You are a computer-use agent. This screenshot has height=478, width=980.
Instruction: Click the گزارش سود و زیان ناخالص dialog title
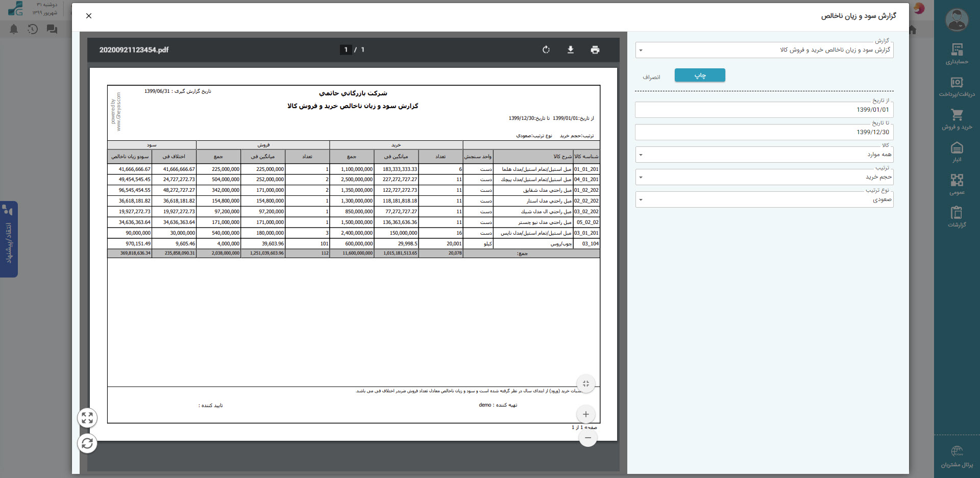click(x=859, y=16)
